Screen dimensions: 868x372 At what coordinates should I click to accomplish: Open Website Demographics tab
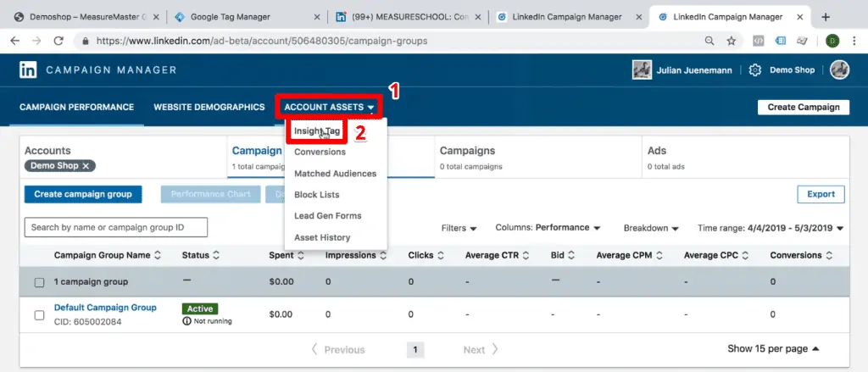[x=209, y=108]
